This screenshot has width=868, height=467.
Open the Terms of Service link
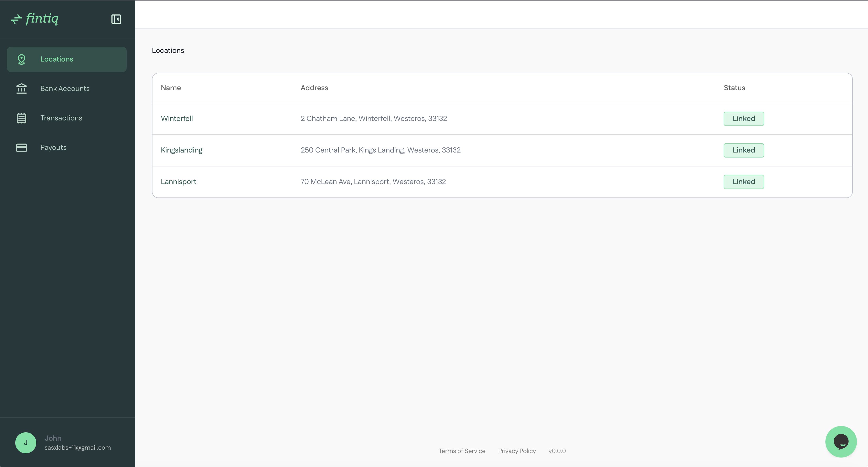click(x=462, y=451)
